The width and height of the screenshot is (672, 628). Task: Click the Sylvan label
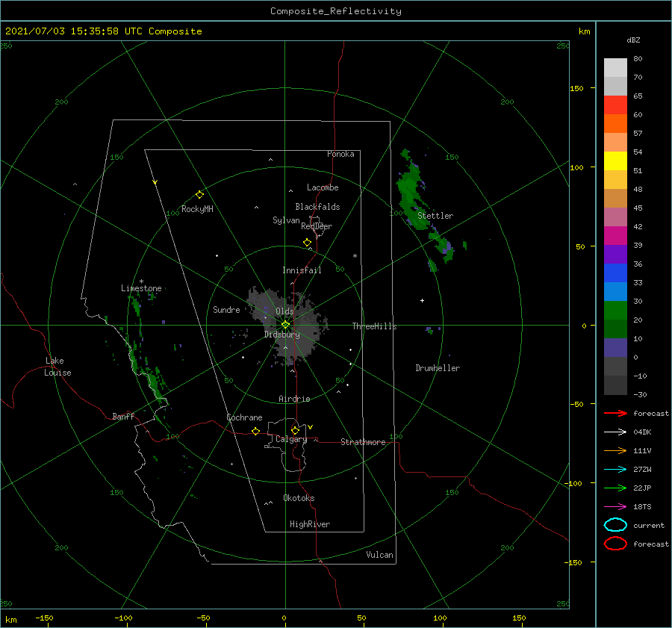click(x=286, y=220)
